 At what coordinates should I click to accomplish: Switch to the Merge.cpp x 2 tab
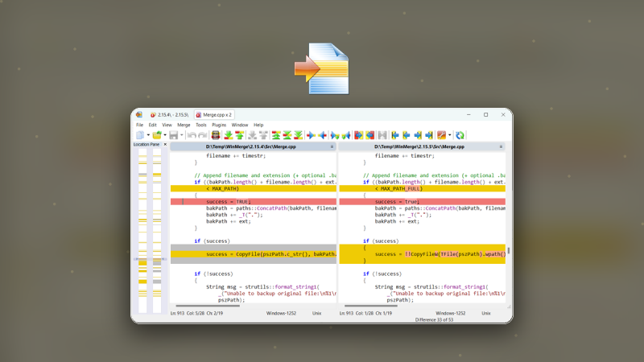coord(213,115)
